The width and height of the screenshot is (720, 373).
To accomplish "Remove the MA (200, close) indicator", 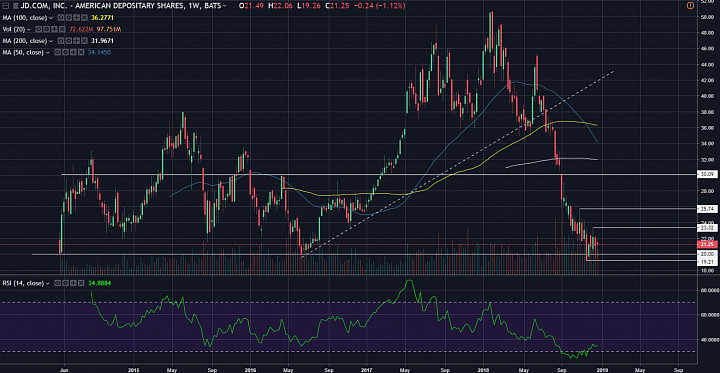I will coord(84,41).
